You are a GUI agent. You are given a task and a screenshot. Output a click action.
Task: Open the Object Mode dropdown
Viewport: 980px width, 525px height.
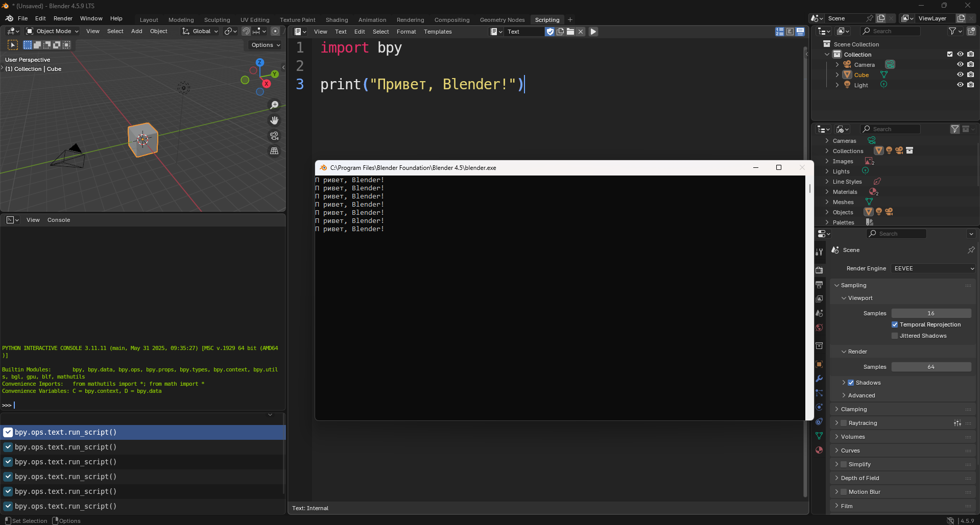[x=53, y=31]
